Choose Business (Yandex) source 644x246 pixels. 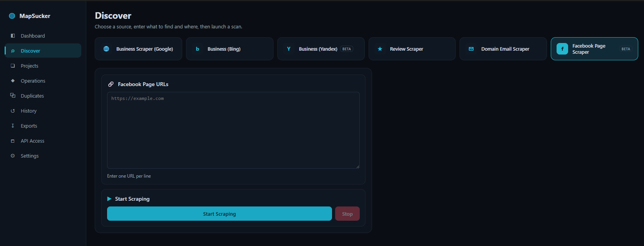point(321,49)
